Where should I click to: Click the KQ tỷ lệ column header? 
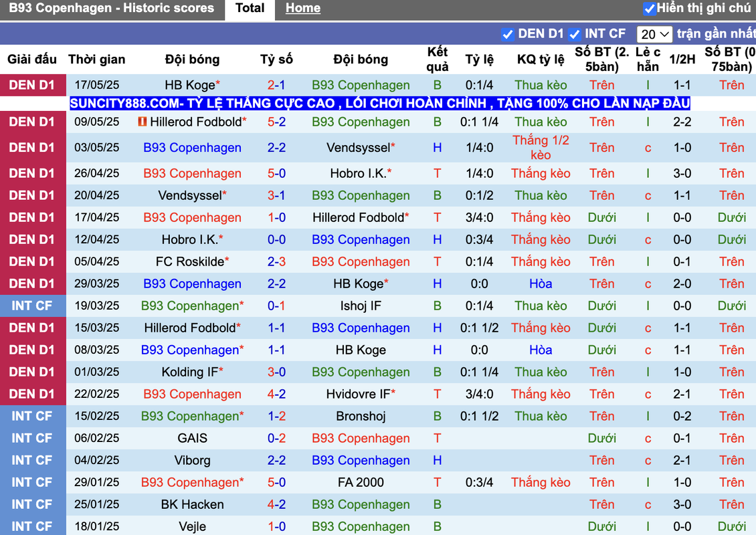coord(541,60)
